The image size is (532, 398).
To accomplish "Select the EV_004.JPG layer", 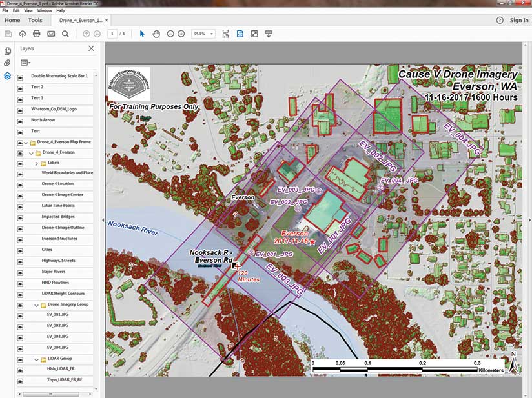I will (57, 348).
